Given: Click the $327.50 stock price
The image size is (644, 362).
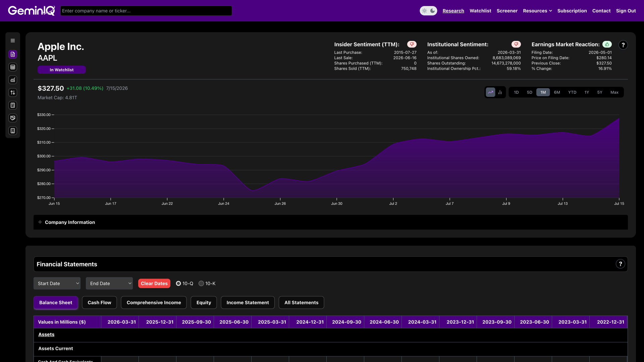Looking at the screenshot, I should (x=51, y=88).
